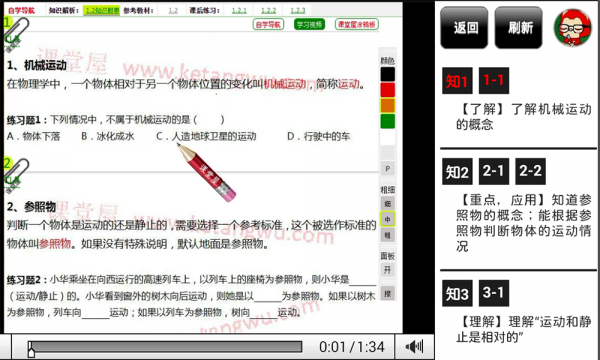Open the red-haired cartoon avatar icon
The image size is (600, 360).
click(x=572, y=28)
